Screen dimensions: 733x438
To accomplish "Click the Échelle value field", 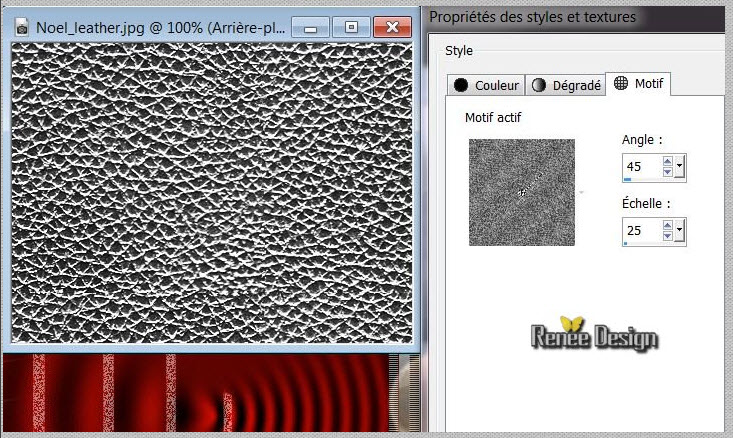I will coord(642,230).
